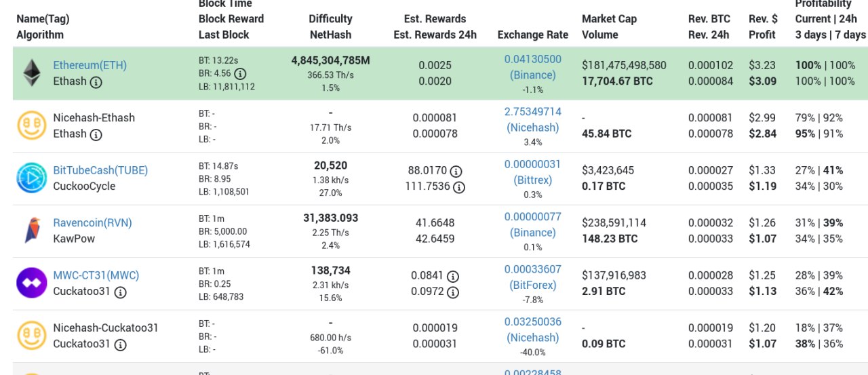Click the 0.03250036 Nicehash exchange rate link

[x=533, y=330]
